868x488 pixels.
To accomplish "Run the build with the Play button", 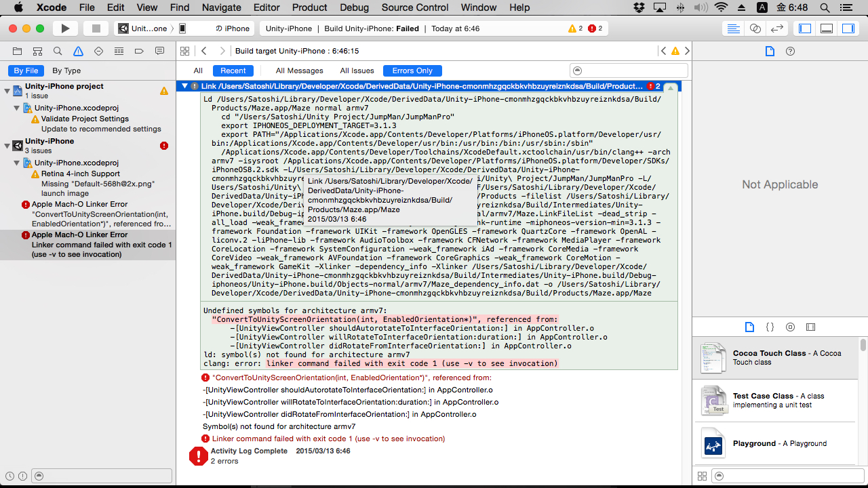I will click(x=66, y=28).
